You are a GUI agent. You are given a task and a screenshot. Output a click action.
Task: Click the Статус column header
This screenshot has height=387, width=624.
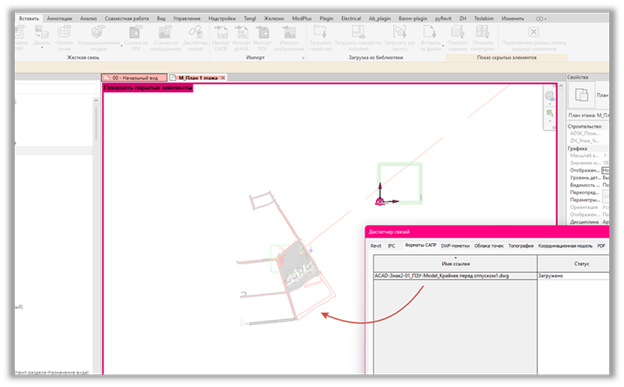(573, 264)
